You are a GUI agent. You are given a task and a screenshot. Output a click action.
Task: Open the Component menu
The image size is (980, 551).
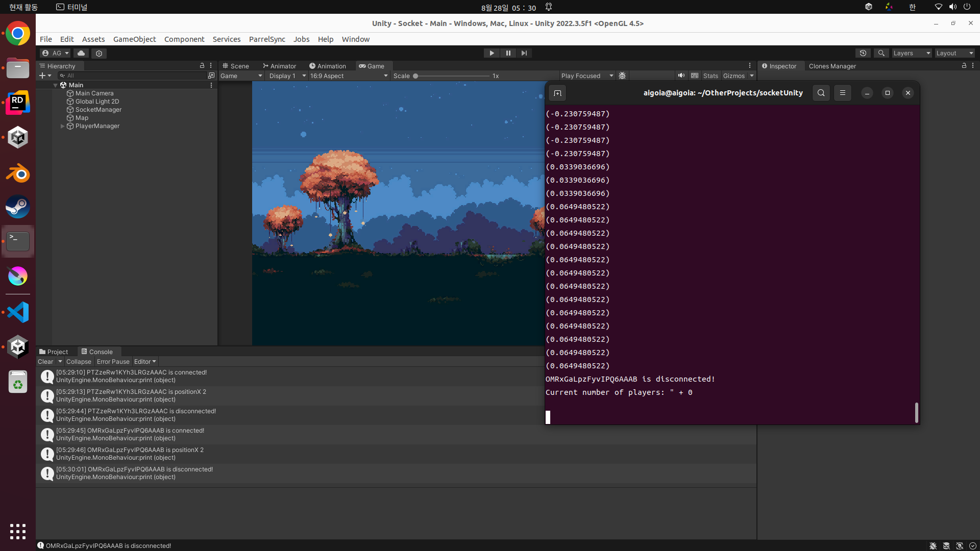pos(184,39)
